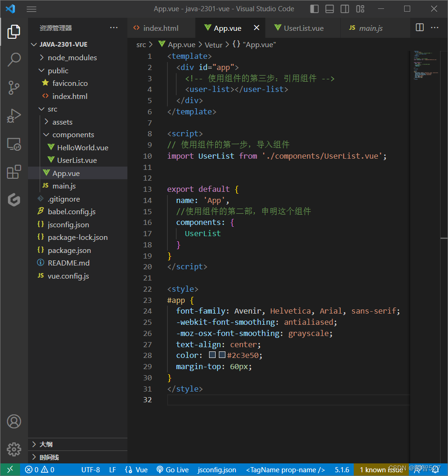Click the minimap code overview
This screenshot has height=476, width=448.
click(426, 65)
